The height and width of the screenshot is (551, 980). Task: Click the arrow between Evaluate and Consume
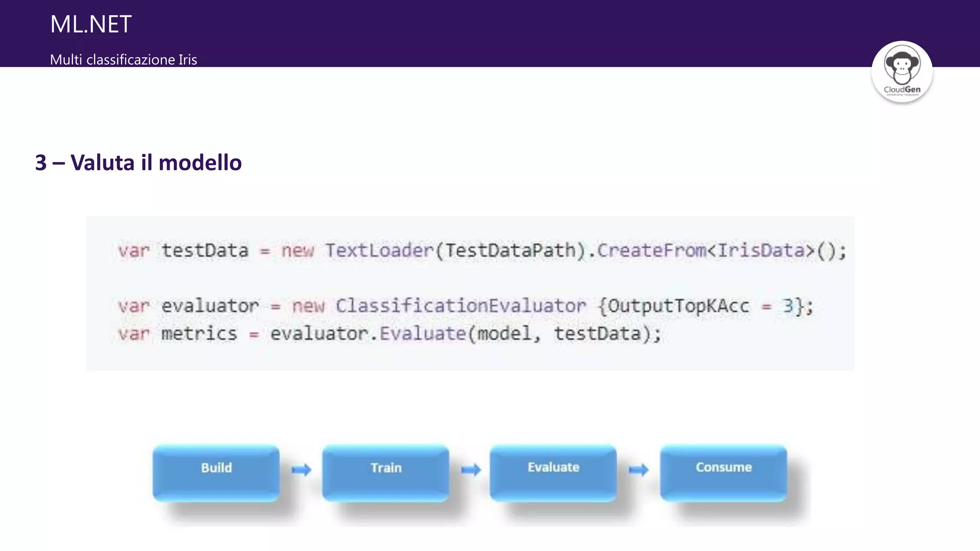pyautogui.click(x=638, y=470)
